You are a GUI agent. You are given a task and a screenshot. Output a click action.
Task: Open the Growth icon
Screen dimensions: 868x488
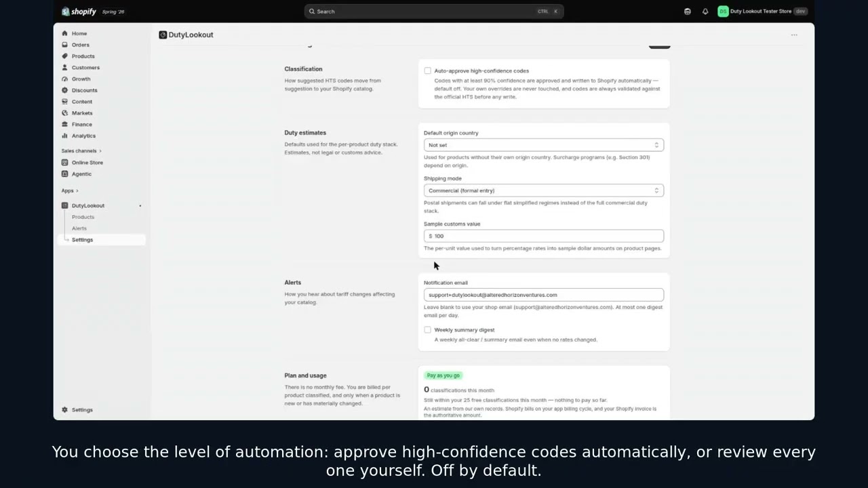point(65,79)
